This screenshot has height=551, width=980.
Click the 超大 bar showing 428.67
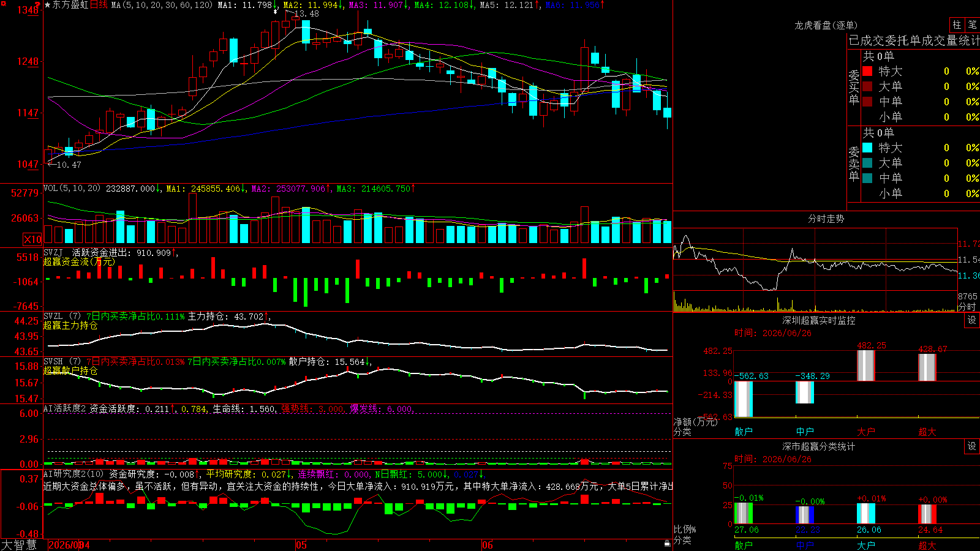point(927,367)
